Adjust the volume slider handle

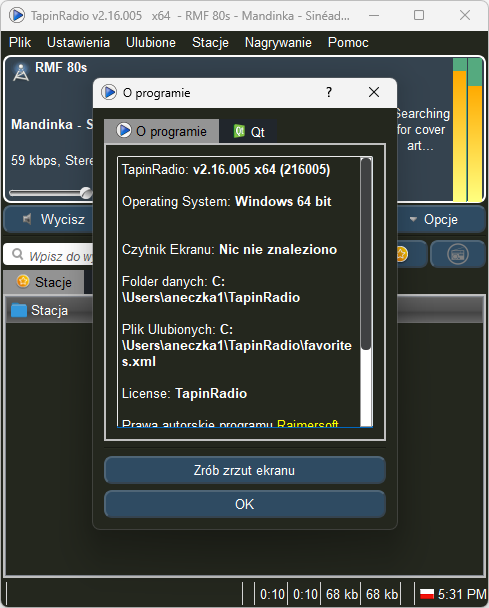[86, 193]
